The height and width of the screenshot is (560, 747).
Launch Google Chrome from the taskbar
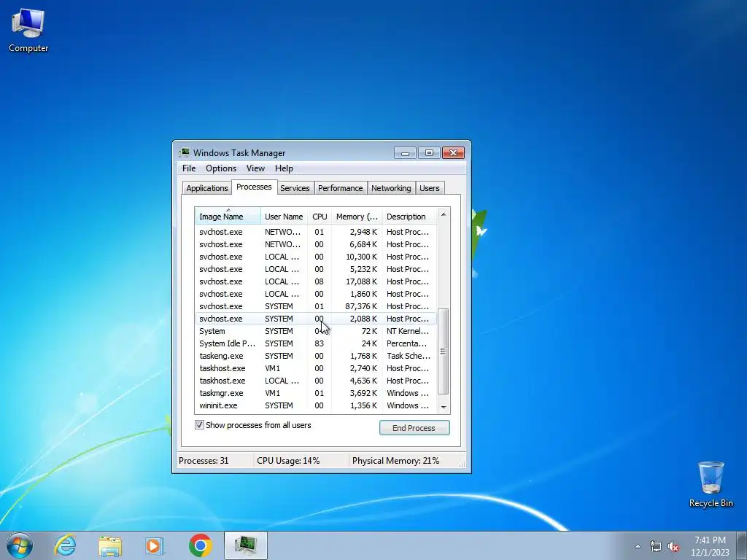coord(200,545)
